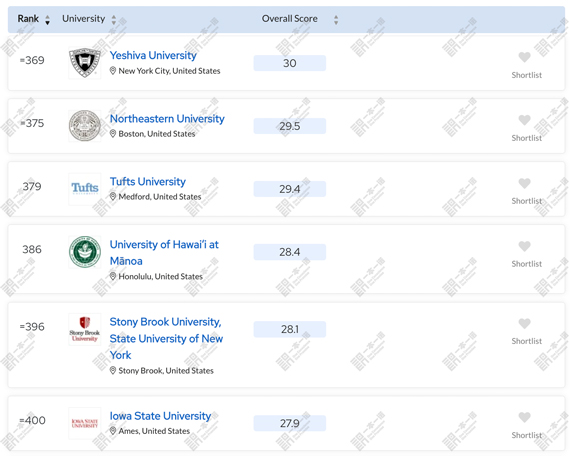Click the Overall Score column header
This screenshot has width=570, height=456.
coord(290,19)
